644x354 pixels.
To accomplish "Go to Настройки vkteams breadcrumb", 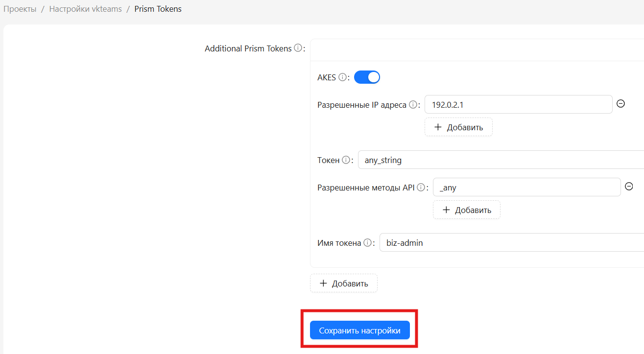I will [x=85, y=9].
